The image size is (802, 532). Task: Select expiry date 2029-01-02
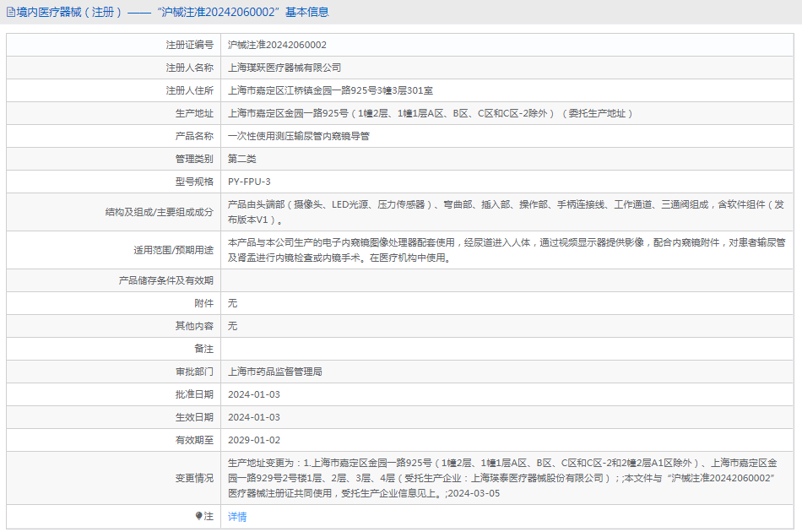click(254, 440)
